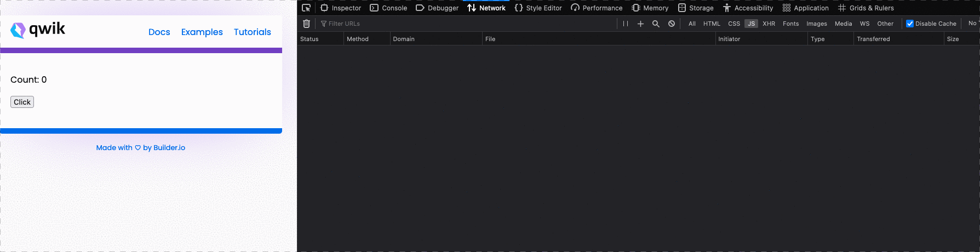The width and height of the screenshot is (980, 252).
Task: Filter requests by CSS
Action: click(734, 24)
